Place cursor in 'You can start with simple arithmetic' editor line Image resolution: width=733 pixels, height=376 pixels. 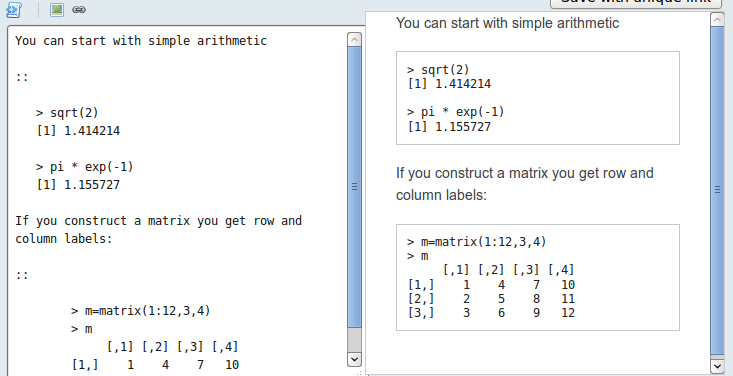click(141, 41)
